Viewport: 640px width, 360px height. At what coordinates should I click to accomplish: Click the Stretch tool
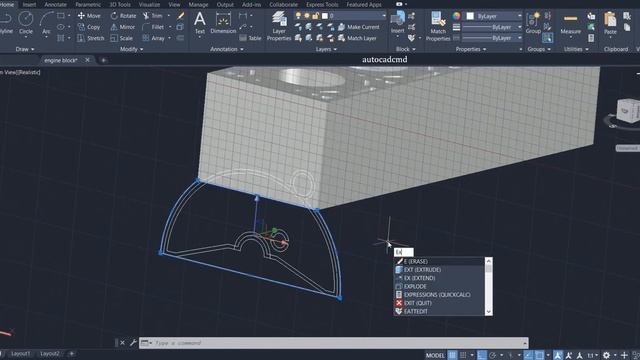pos(91,38)
